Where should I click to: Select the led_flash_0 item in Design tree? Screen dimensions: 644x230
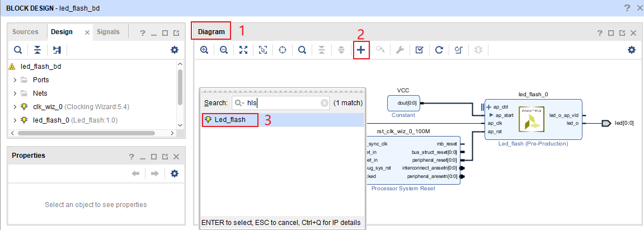pyautogui.click(x=51, y=120)
